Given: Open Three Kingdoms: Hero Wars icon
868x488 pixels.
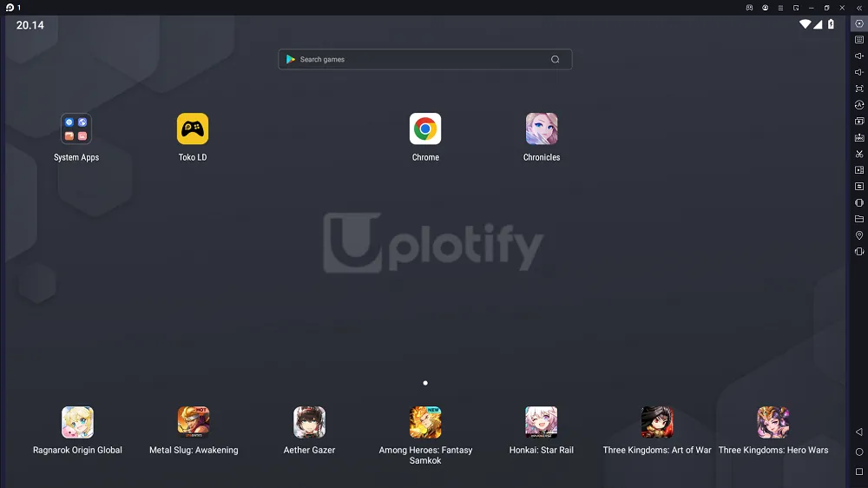Looking at the screenshot, I should click(x=773, y=422).
